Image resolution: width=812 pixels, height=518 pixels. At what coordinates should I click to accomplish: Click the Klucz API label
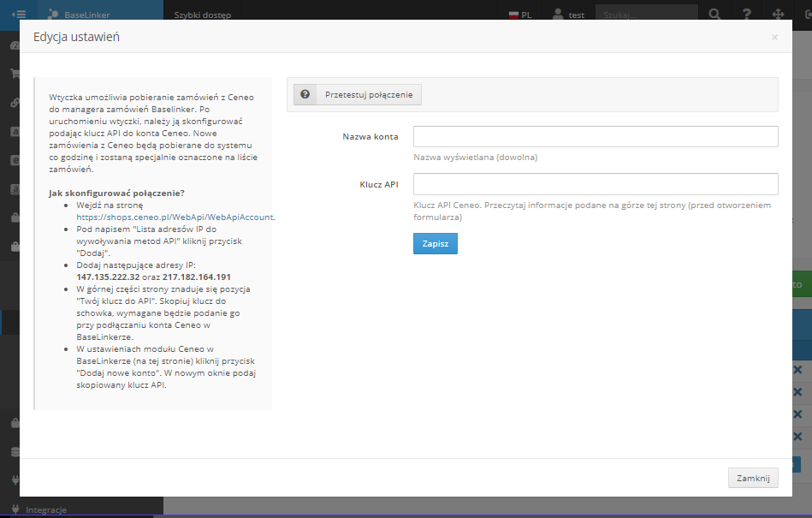click(x=379, y=184)
